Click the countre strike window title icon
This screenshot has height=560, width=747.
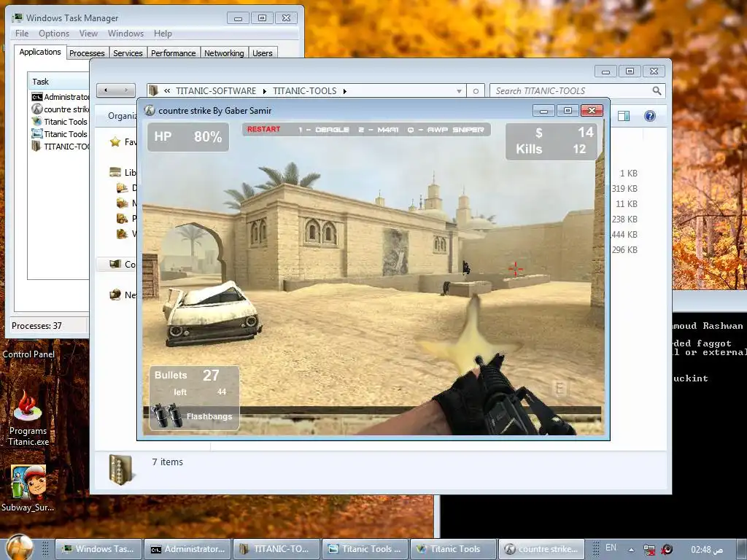pos(150,110)
